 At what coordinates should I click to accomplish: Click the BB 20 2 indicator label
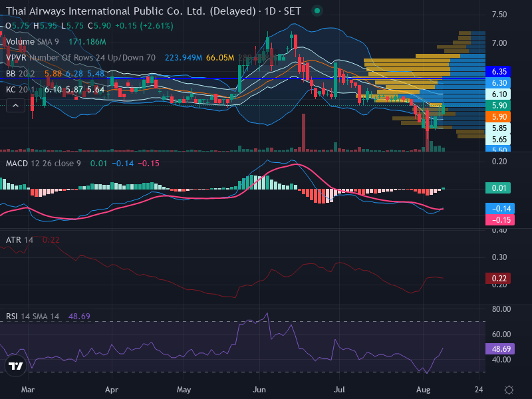21,74
